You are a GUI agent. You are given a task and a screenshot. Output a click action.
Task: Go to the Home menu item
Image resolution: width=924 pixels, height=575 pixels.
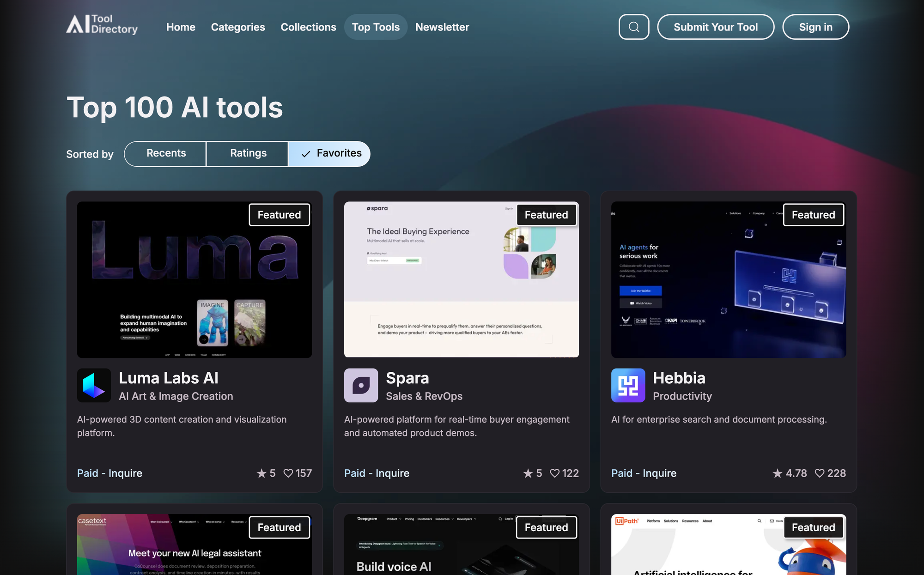point(181,27)
